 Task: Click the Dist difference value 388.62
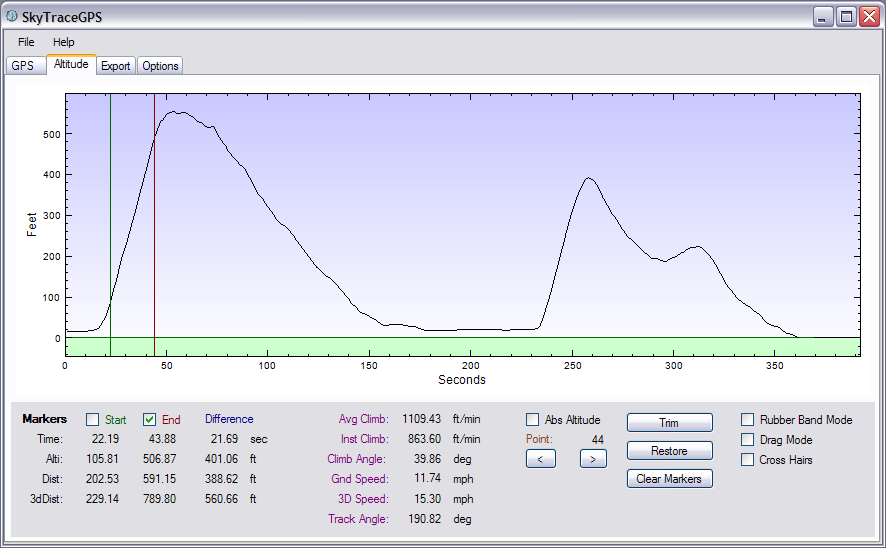pyautogui.click(x=222, y=479)
